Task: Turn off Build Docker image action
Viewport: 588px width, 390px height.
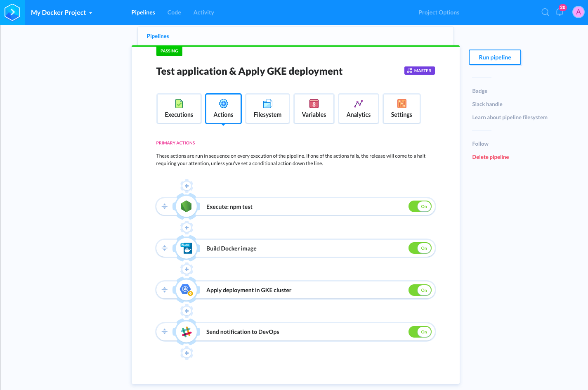Action: (x=420, y=248)
